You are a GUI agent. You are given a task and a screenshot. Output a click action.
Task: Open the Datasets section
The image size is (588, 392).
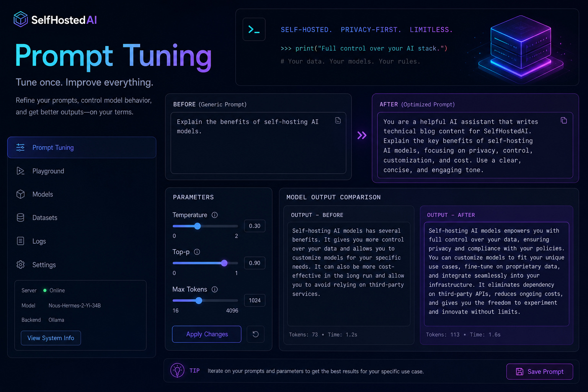pyautogui.click(x=82, y=217)
